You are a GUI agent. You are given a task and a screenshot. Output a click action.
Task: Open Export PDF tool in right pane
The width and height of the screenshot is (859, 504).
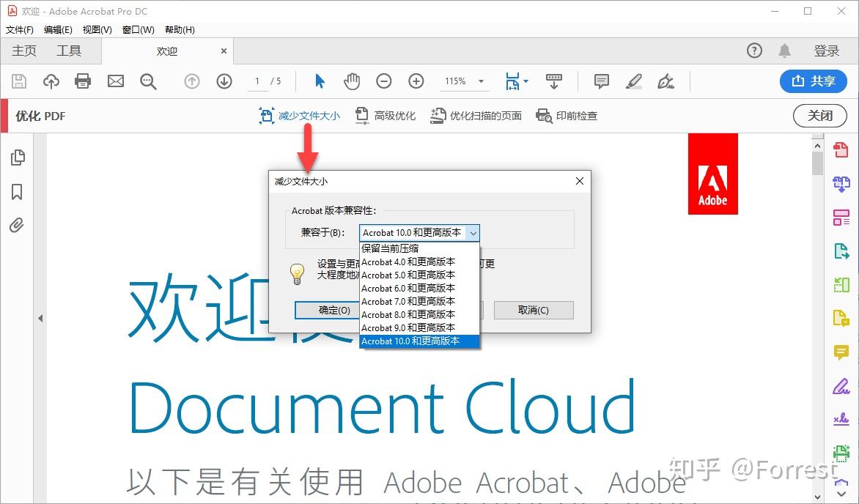[x=841, y=251]
